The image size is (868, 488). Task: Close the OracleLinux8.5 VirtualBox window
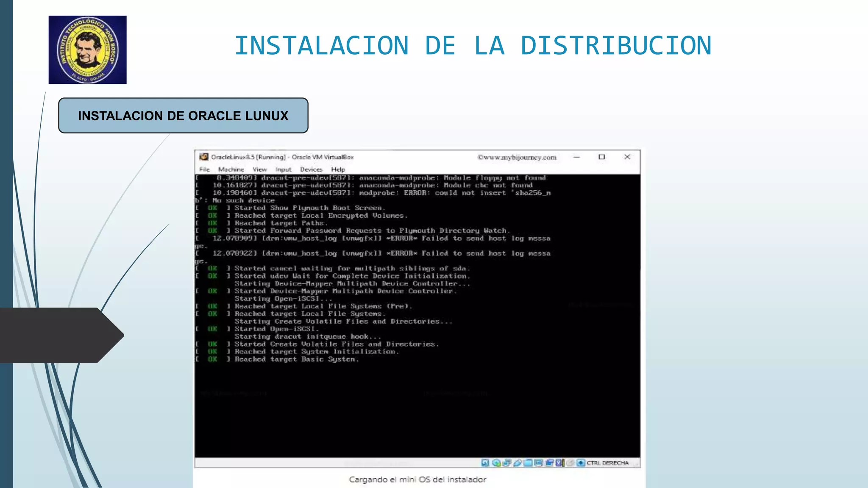coord(627,157)
